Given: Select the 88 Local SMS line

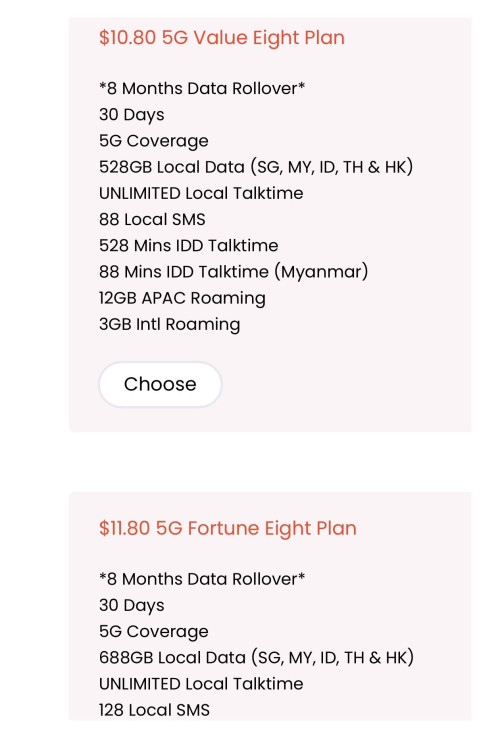Looking at the screenshot, I should point(152,219).
